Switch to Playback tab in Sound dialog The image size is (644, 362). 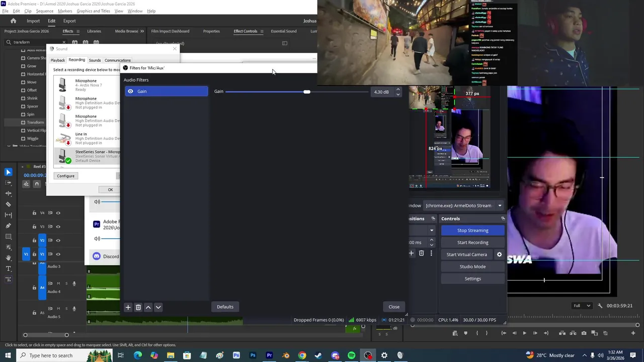point(57,60)
